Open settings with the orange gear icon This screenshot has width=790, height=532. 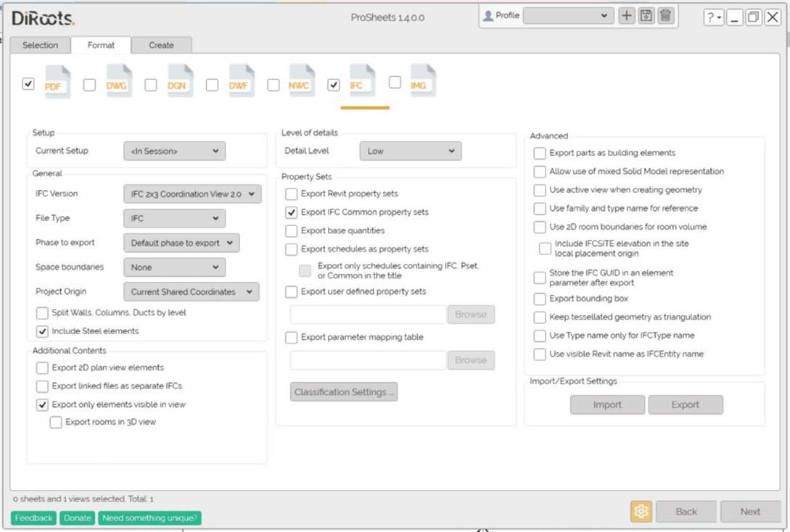[x=641, y=512]
